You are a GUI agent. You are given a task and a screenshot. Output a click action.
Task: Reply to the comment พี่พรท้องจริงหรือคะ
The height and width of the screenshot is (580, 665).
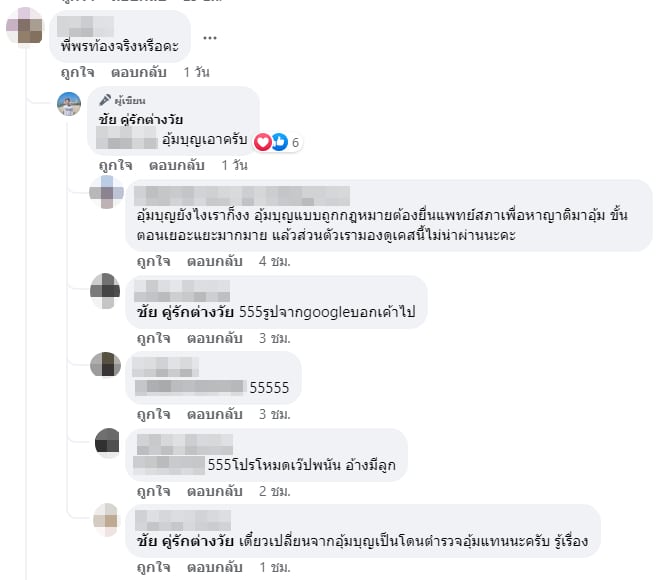click(138, 72)
